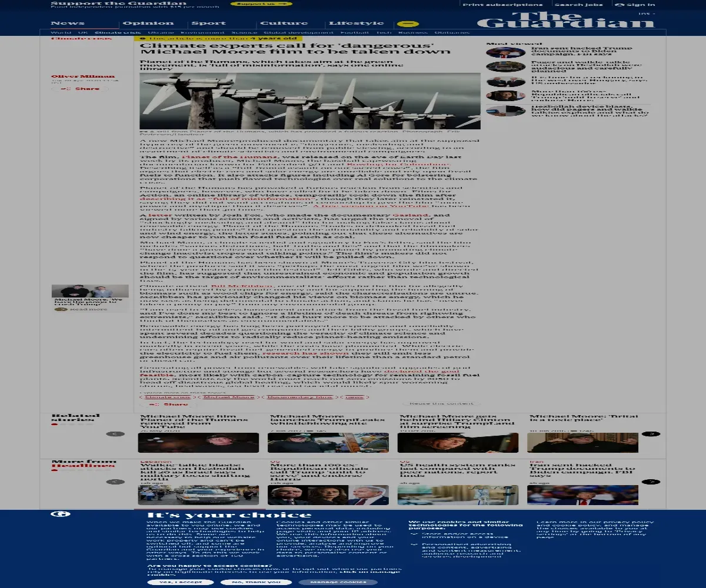
Task: Click previous arrow in More from Headlines carousel
Action: pyautogui.click(x=115, y=482)
